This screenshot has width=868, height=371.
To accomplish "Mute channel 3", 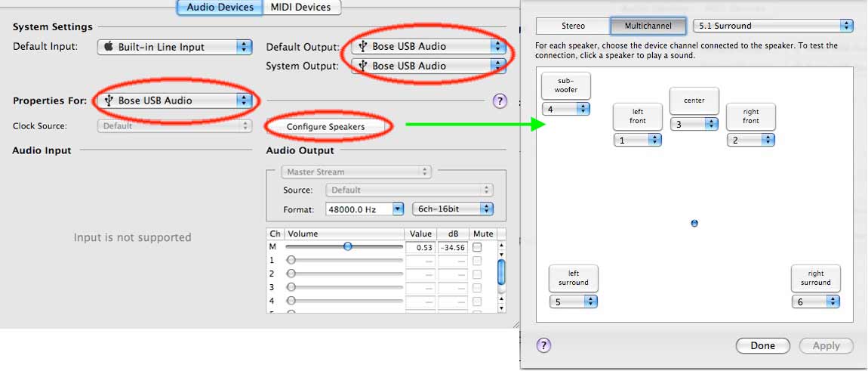I will 477,287.
